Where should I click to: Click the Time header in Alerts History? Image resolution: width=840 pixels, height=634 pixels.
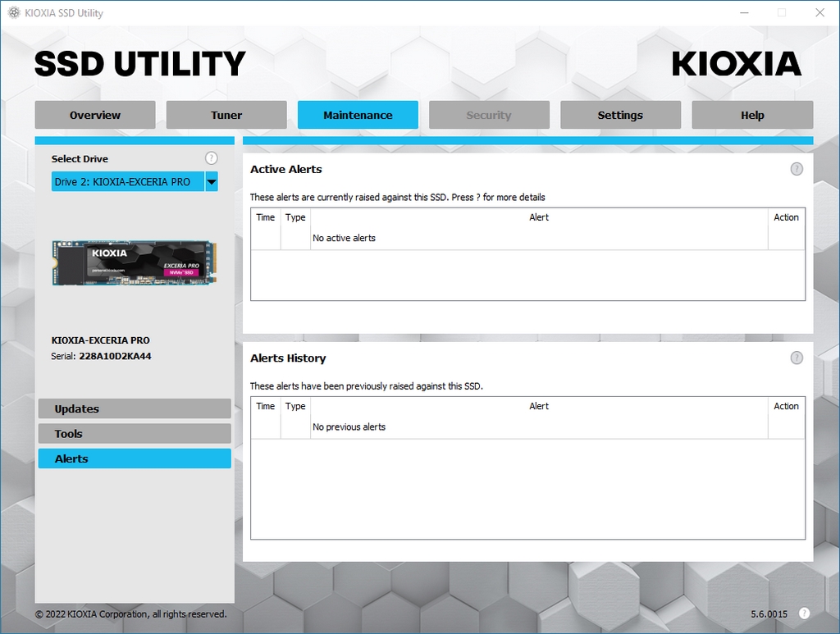click(x=265, y=407)
